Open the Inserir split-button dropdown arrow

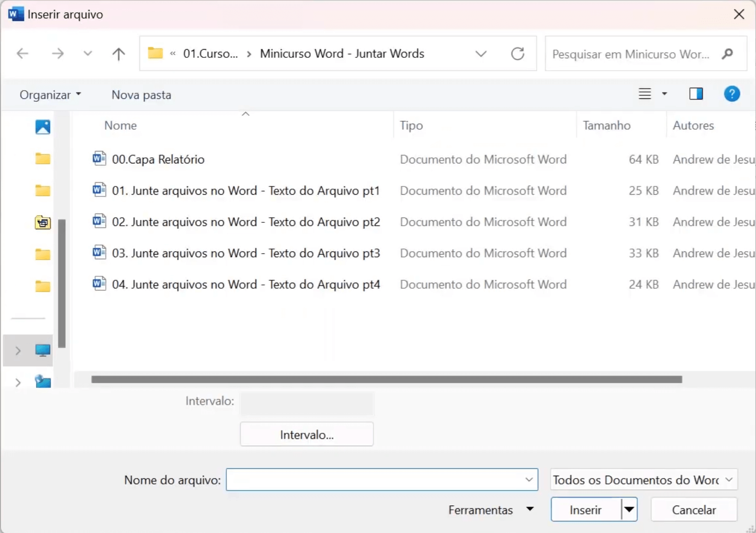pyautogui.click(x=629, y=509)
